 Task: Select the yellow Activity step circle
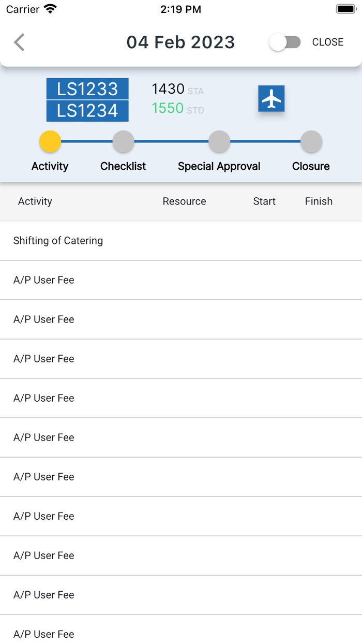pos(50,141)
